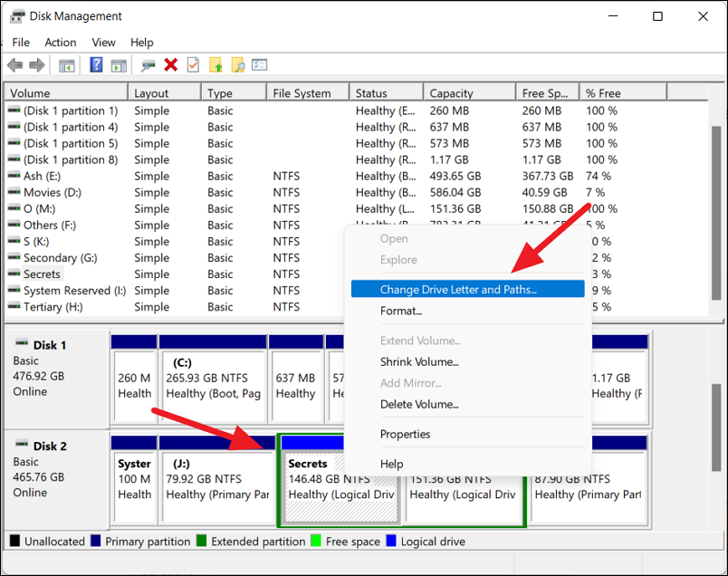
Task: Sort by the Free Sp... column header
Action: tap(548, 93)
